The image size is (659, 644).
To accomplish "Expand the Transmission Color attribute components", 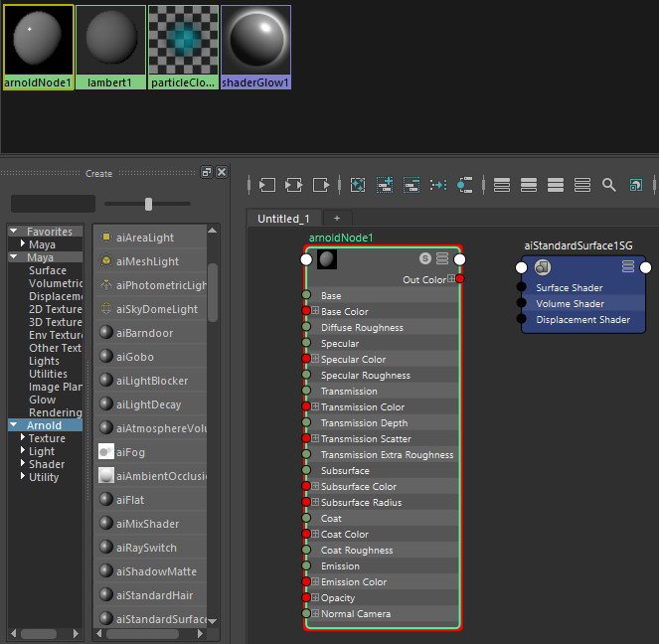I will [315, 405].
